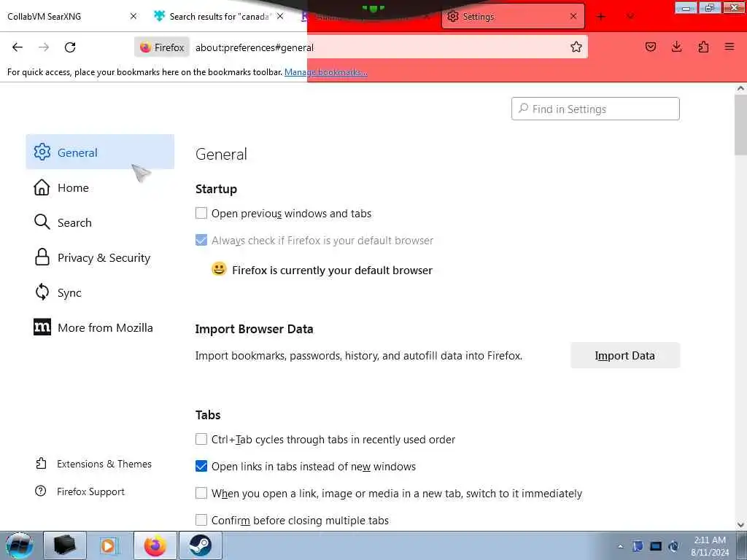Enable Ctrl+Tab cycles through tabs checkbox
747x560 pixels.
[x=201, y=439]
